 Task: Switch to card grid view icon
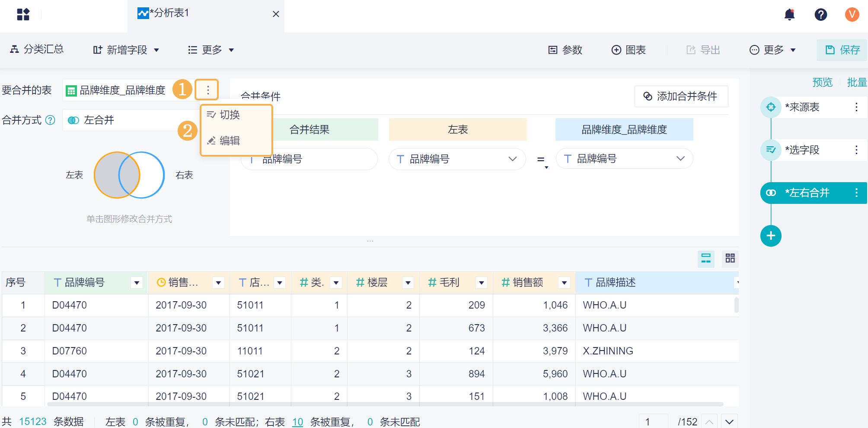730,258
